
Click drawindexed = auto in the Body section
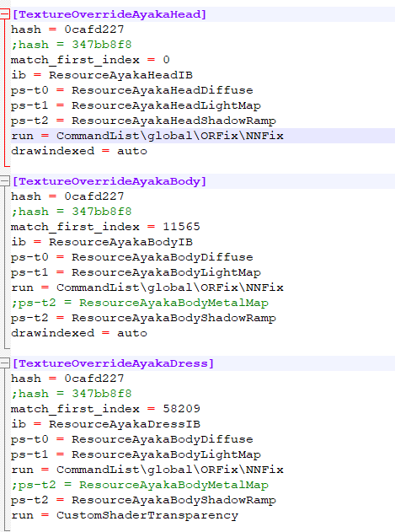[79, 333]
